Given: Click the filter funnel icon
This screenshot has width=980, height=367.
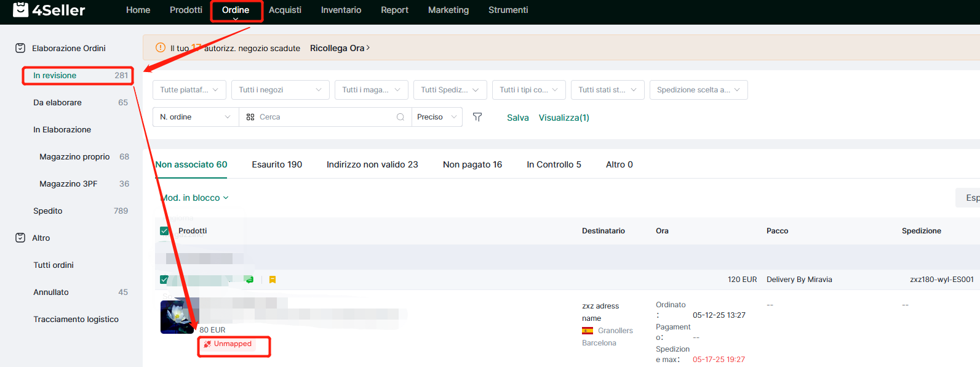Looking at the screenshot, I should [477, 117].
